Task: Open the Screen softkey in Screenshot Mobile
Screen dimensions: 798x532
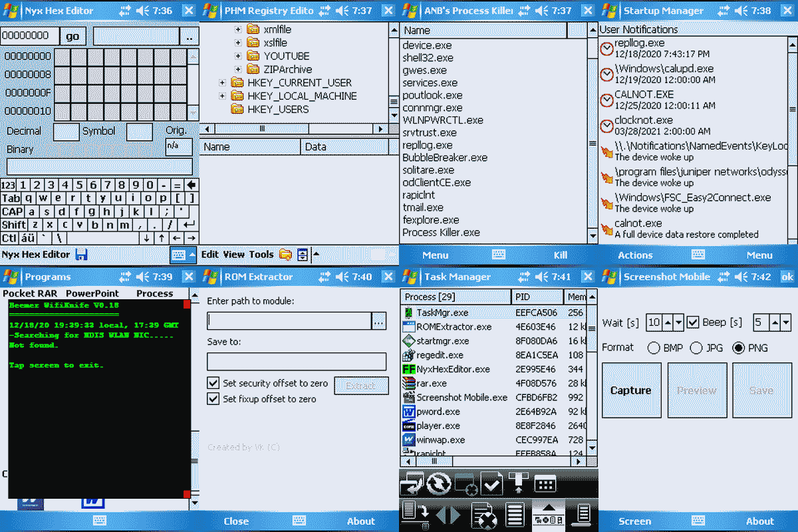Action: coord(635,521)
